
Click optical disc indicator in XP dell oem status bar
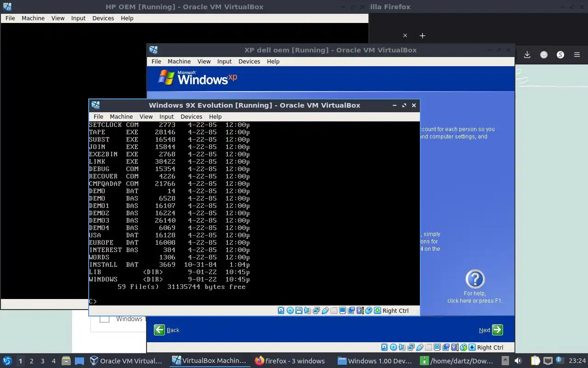click(x=393, y=347)
